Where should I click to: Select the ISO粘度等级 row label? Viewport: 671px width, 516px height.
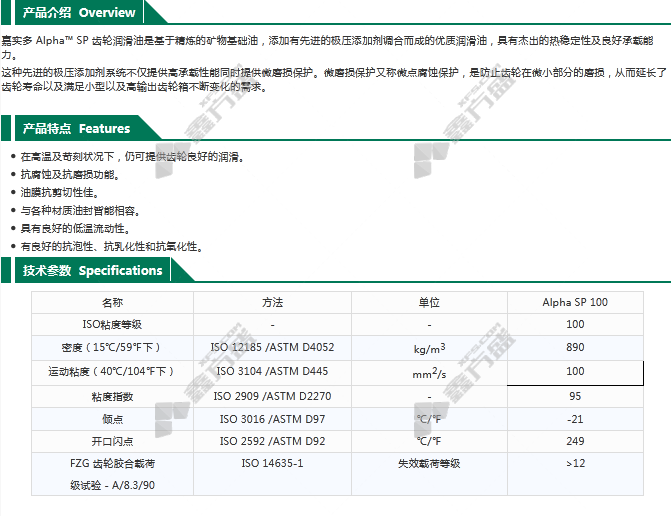tap(112, 324)
